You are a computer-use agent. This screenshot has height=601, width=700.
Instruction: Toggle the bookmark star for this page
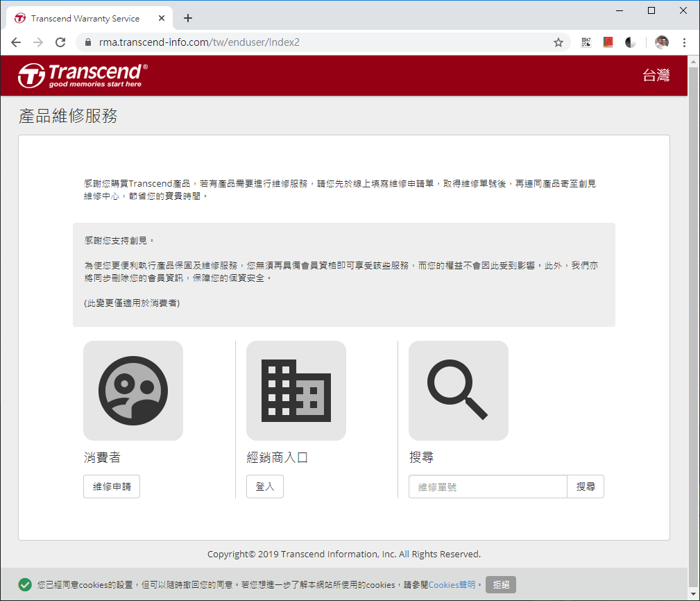pyautogui.click(x=558, y=42)
